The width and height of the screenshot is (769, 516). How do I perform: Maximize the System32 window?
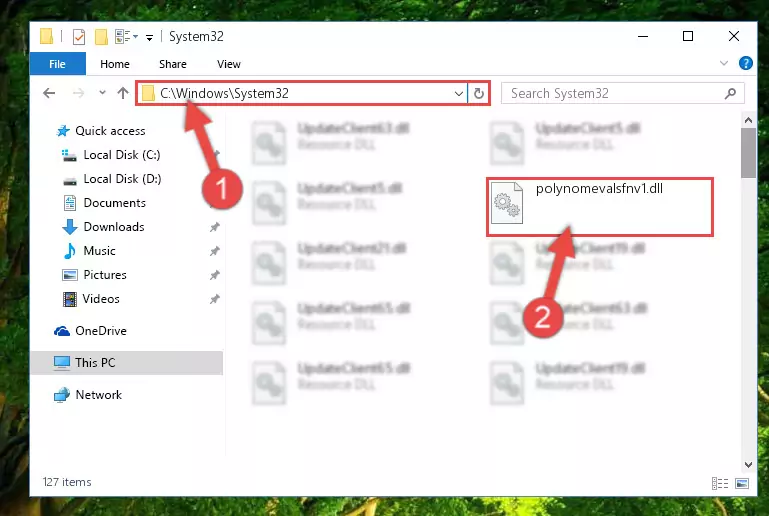click(x=688, y=36)
